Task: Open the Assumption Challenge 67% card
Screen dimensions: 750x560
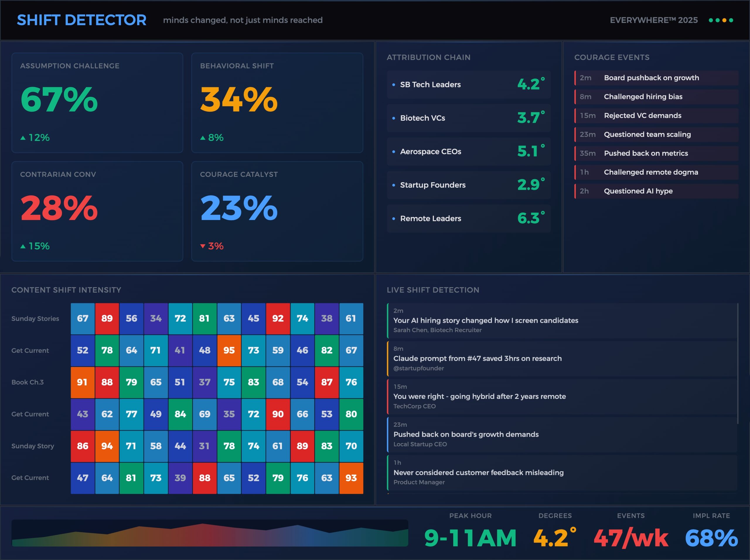Action: tap(97, 103)
